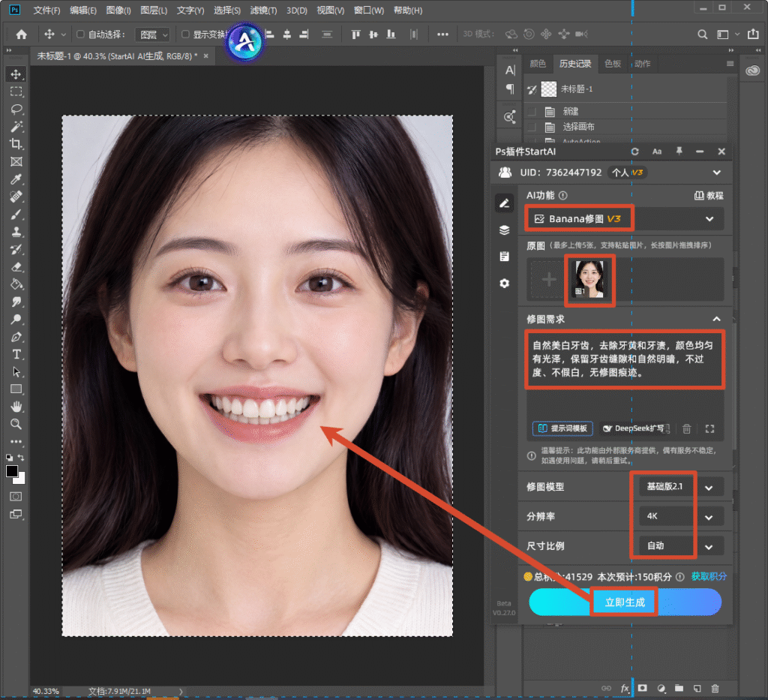The width and height of the screenshot is (768, 700).
Task: Delete prompt with trash icon in StartAI
Action: (x=687, y=429)
